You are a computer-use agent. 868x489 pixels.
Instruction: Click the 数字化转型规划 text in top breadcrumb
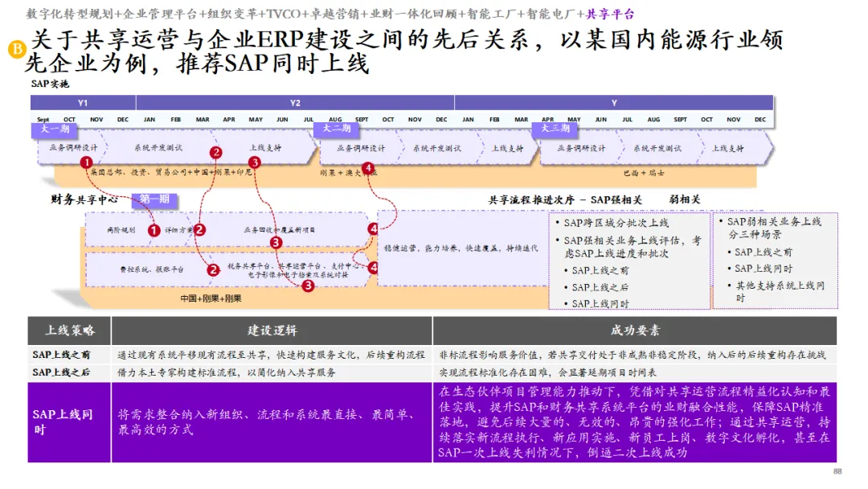point(68,14)
